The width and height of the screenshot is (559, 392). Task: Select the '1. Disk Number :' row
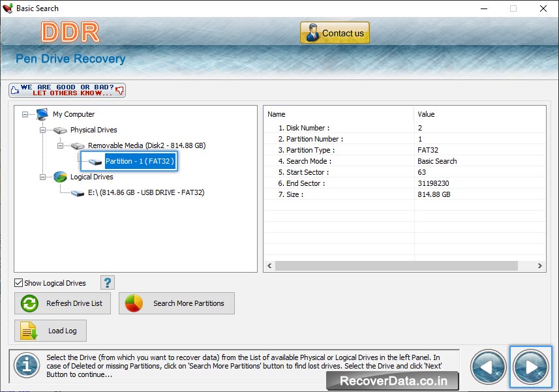coord(405,128)
